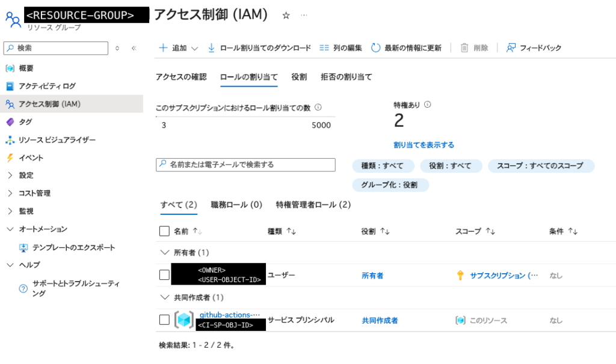Open the github-actions principal name link
Image resolution: width=616 pixels, height=364 pixels.
click(230, 315)
